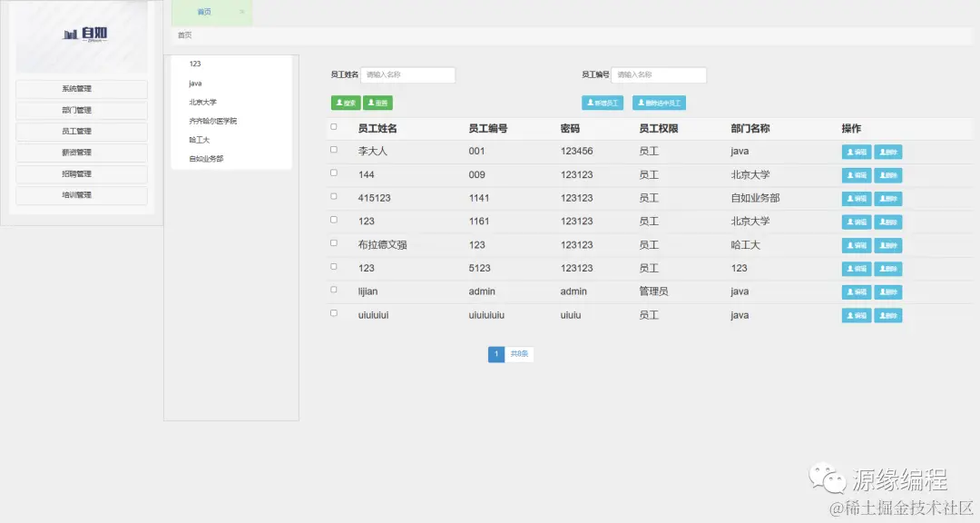Check the box for employee number 009
Viewport: 980px width, 523px height.
[334, 173]
